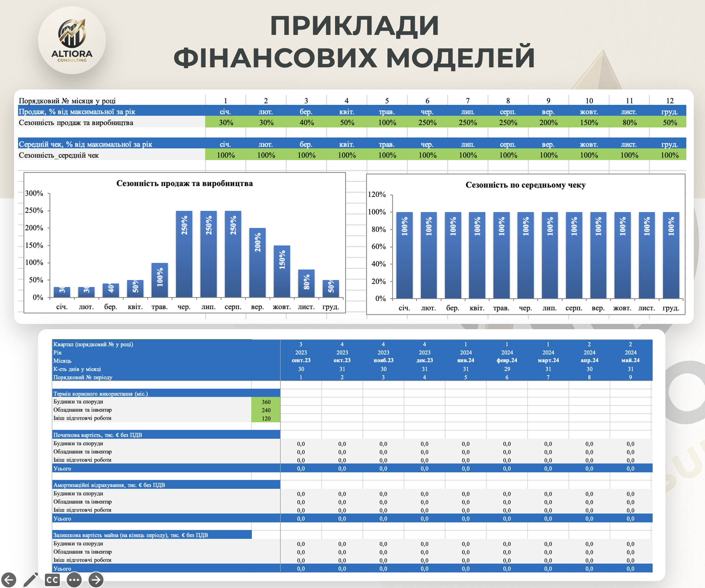Click the 'май.24' month column header
Image resolution: width=705 pixels, height=588 pixels.
tap(631, 360)
